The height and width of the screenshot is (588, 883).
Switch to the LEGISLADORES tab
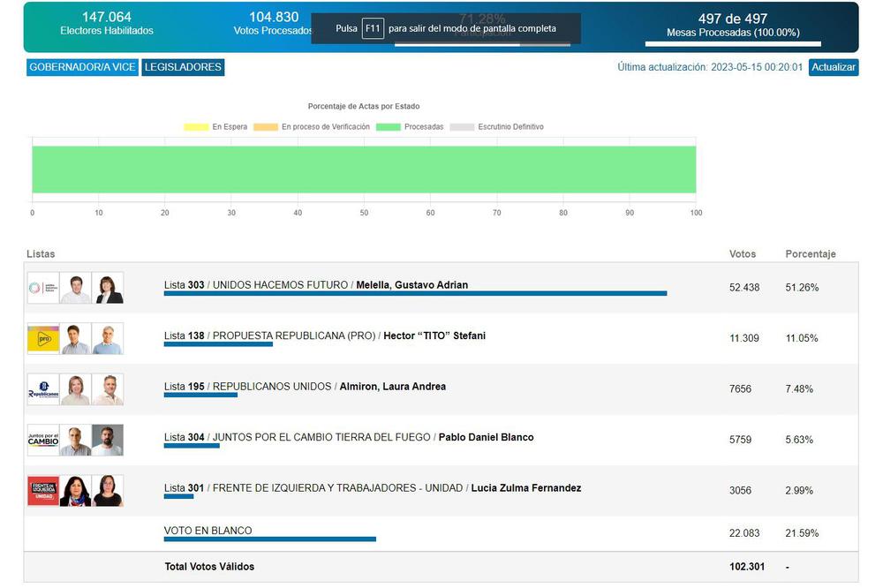(x=183, y=67)
